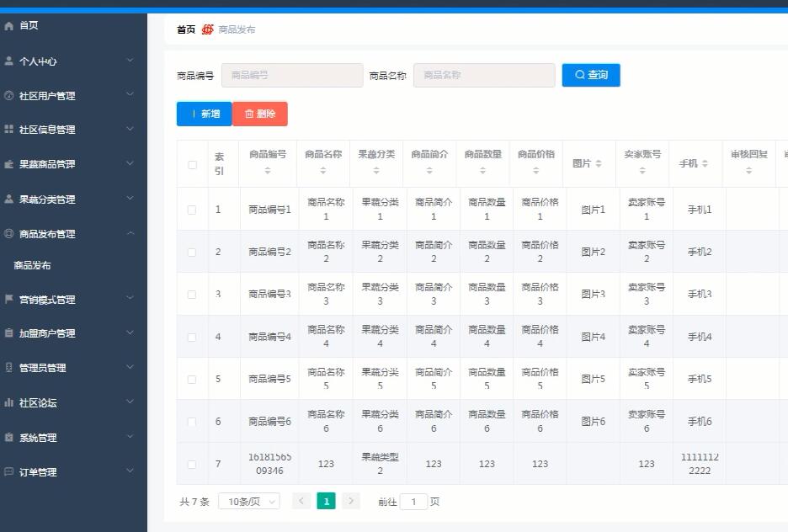Click the previous page arrow
The height and width of the screenshot is (532, 788).
point(301,501)
